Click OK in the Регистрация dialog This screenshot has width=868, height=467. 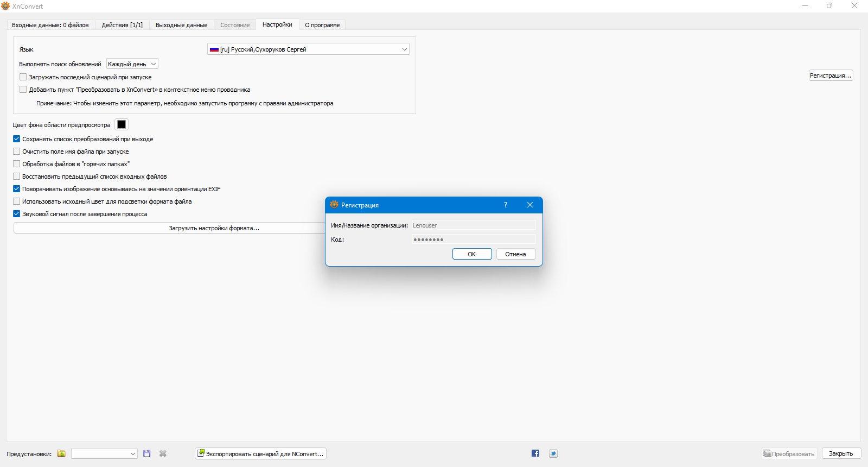pyautogui.click(x=472, y=254)
